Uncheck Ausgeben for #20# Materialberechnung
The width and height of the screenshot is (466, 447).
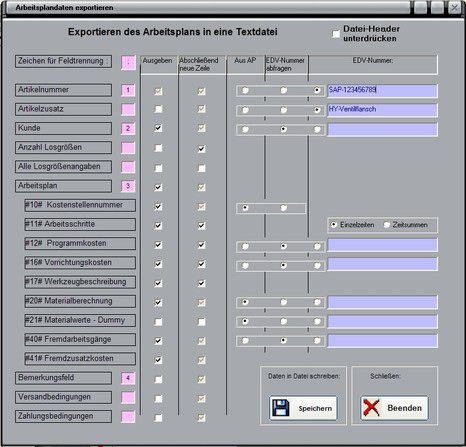click(158, 303)
